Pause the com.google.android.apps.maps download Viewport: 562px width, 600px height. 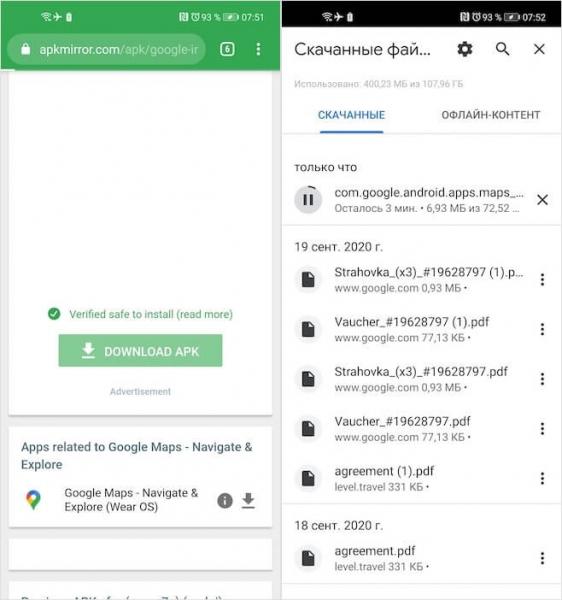click(x=308, y=199)
